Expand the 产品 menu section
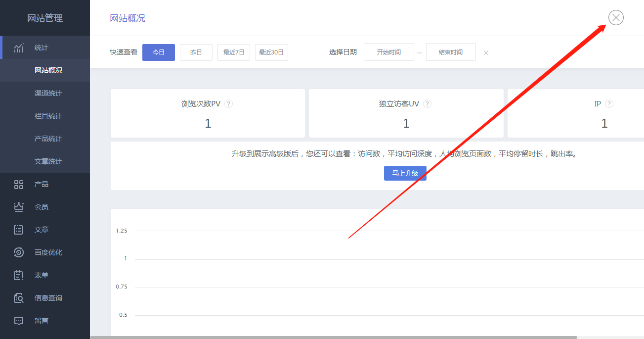The height and width of the screenshot is (339, 644). (x=45, y=184)
